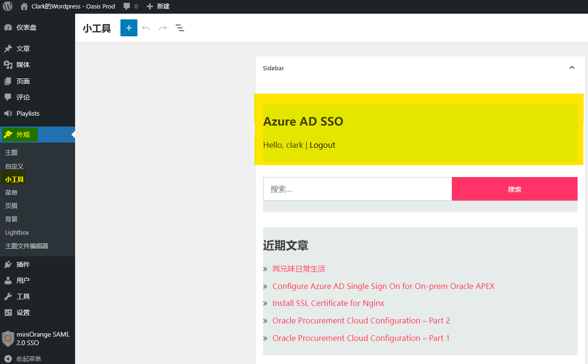Viewport: 588px width, 364px height.
Task: Click the undo arrow icon
Action: tap(146, 28)
